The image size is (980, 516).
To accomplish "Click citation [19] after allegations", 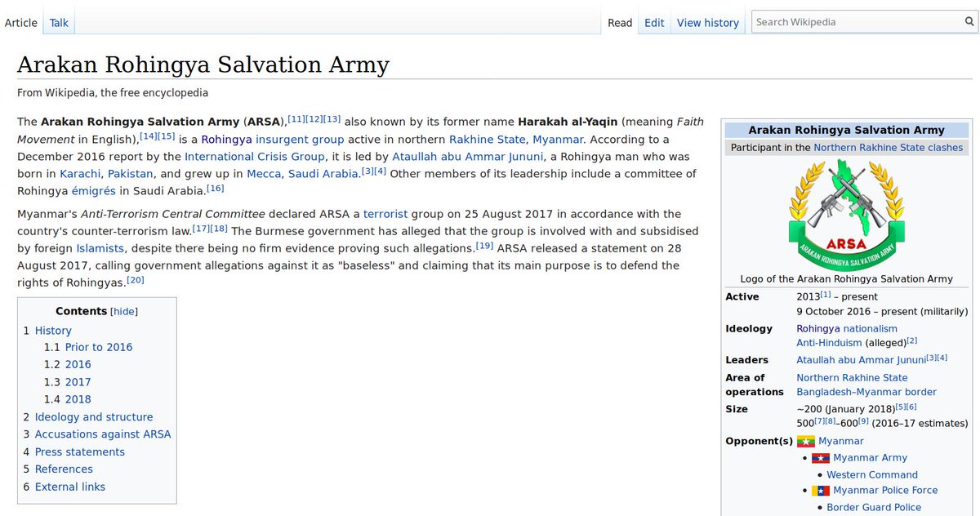I will [484, 246].
